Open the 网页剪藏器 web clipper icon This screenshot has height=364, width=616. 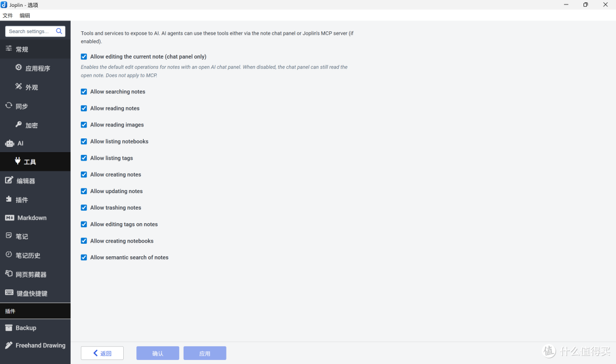tap(9, 273)
